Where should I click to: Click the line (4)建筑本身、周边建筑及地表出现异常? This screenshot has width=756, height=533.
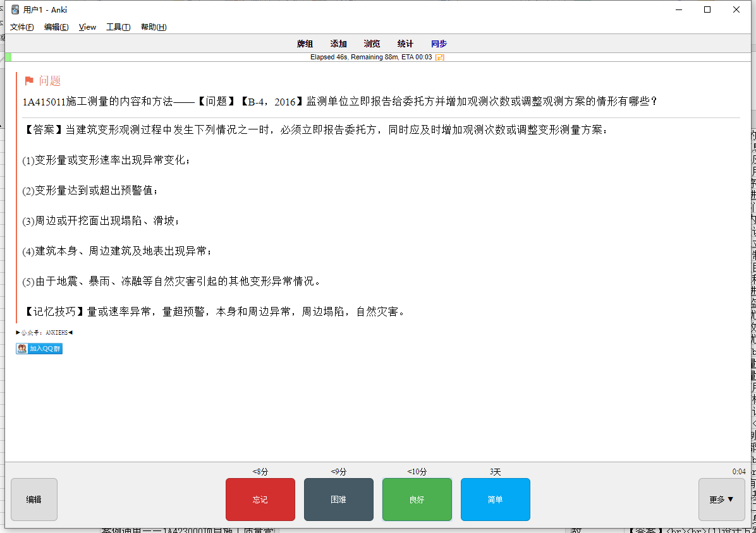tap(117, 251)
